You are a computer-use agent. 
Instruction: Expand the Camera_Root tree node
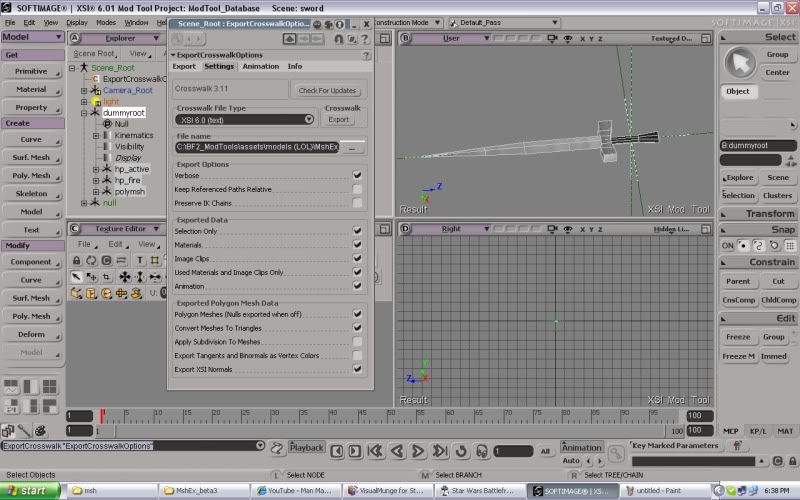click(x=84, y=90)
